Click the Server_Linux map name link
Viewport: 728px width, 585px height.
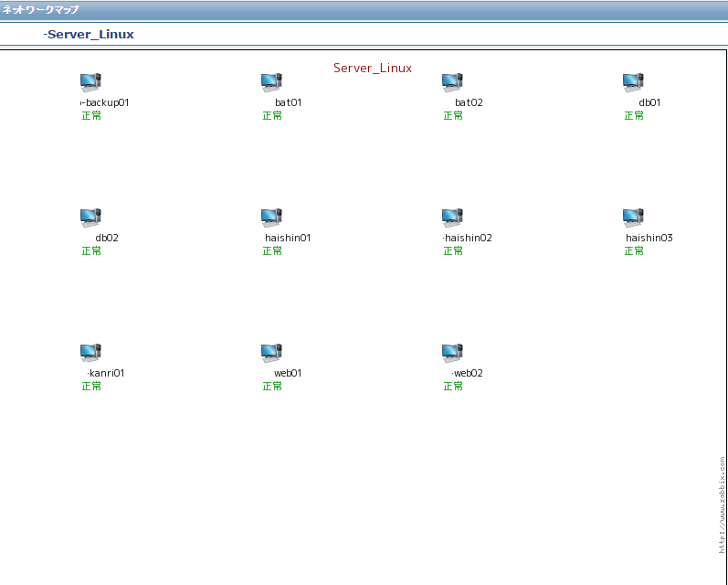pos(89,35)
